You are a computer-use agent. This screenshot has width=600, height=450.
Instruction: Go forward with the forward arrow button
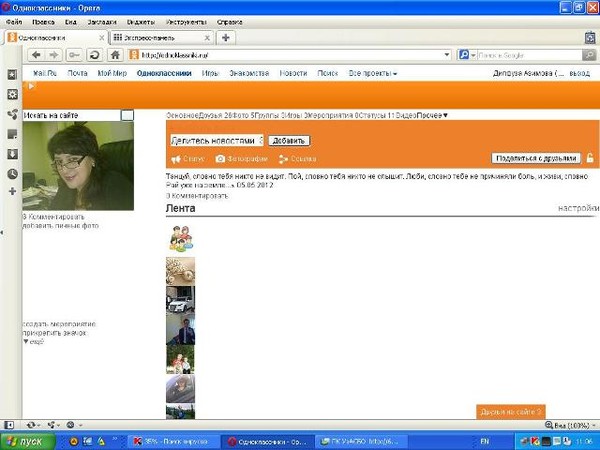[54, 55]
